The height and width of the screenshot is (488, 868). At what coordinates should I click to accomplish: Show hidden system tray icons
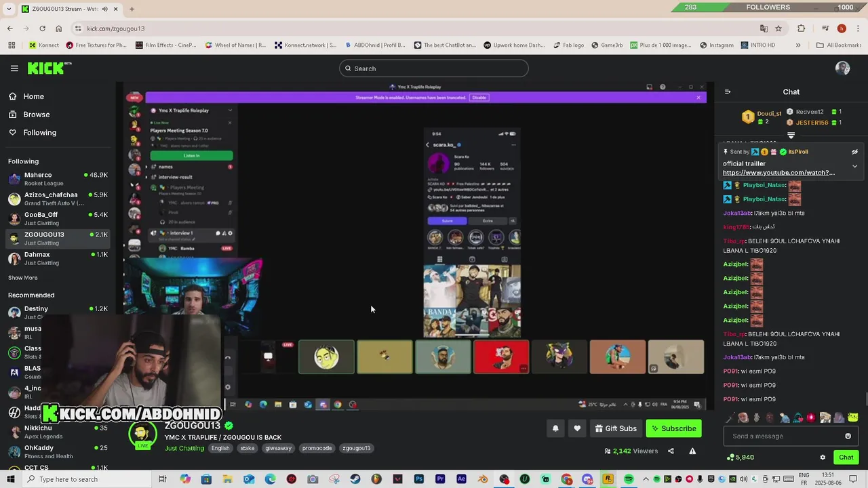click(646, 479)
